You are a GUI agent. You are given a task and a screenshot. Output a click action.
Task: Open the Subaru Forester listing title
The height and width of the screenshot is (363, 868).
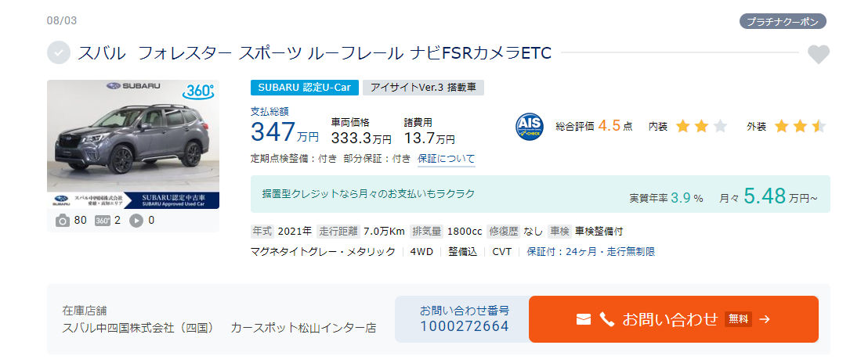click(x=314, y=53)
